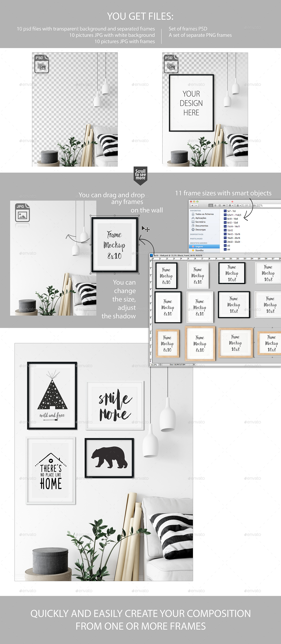Click the Scroll to see more badge
The height and width of the screenshot is (644, 281).
140,176
